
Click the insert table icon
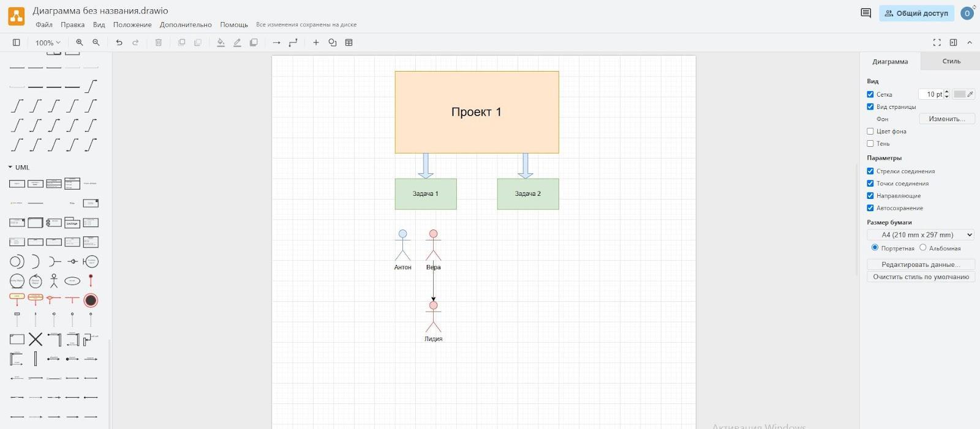coord(349,42)
